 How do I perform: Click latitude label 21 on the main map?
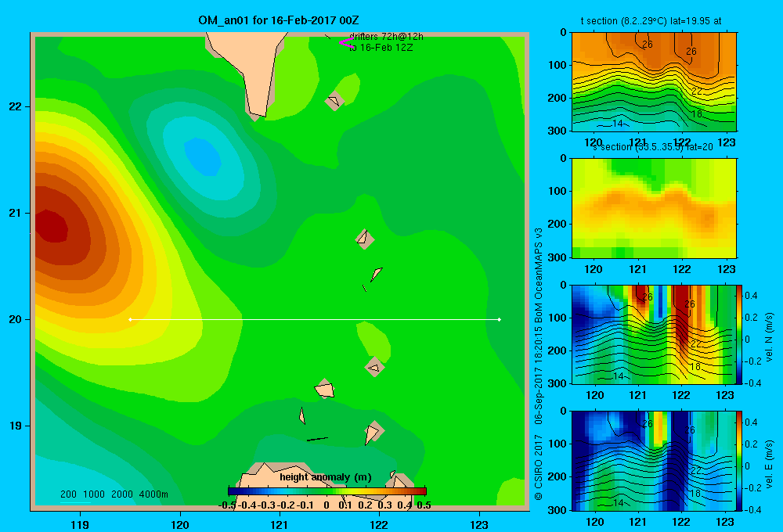pos(15,213)
